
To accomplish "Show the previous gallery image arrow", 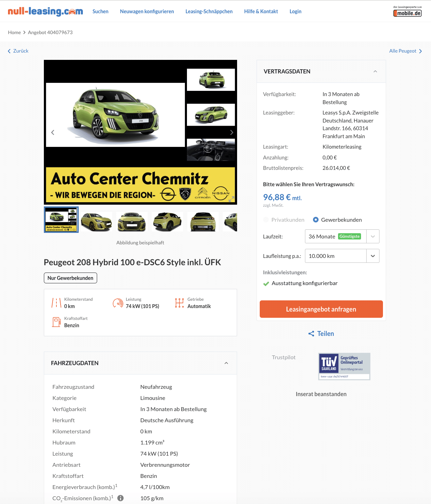I will 53,132.
